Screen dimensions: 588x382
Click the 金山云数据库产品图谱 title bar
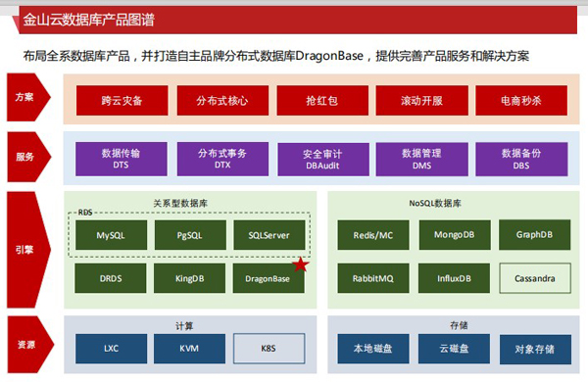pyautogui.click(x=297, y=20)
